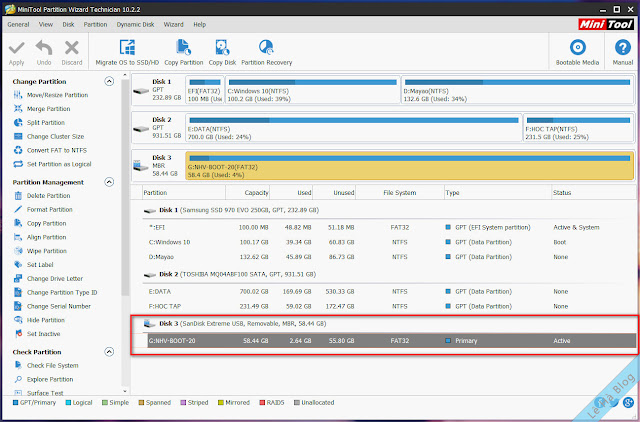Select D:Mayao block in disk map
The height and width of the screenshot is (422, 640).
[517, 90]
